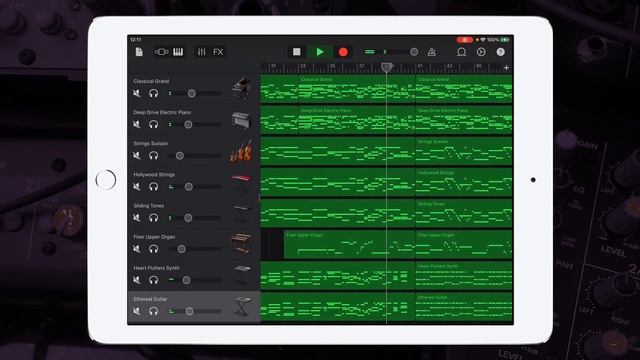Mute the Classical Grand track

point(137,93)
